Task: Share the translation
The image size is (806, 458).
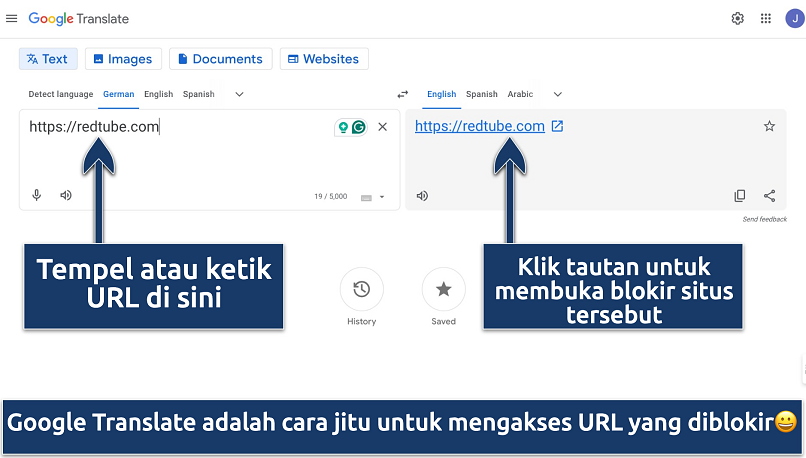Action: click(770, 196)
